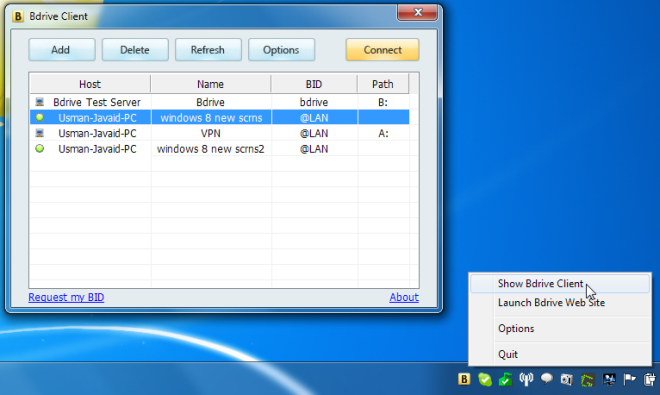Screen dimensions: 660x395
Task: Click green status dot of windows 8 new scrns2
Action: (40, 148)
